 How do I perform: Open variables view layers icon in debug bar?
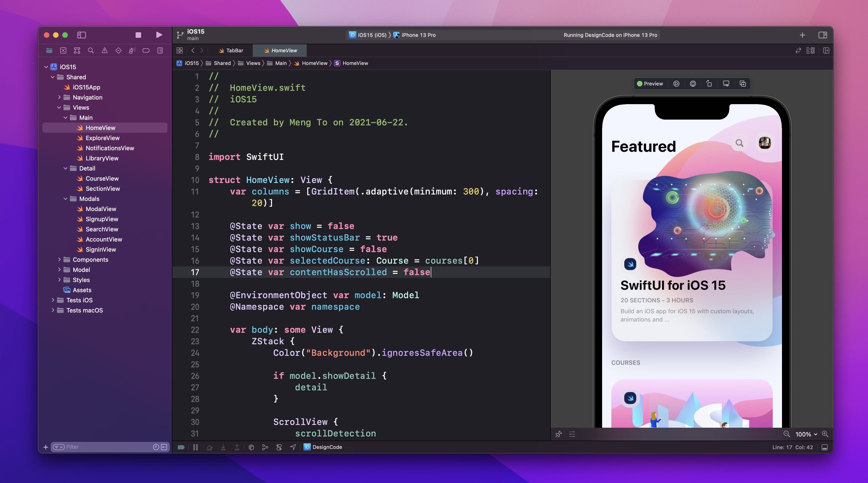tap(251, 447)
